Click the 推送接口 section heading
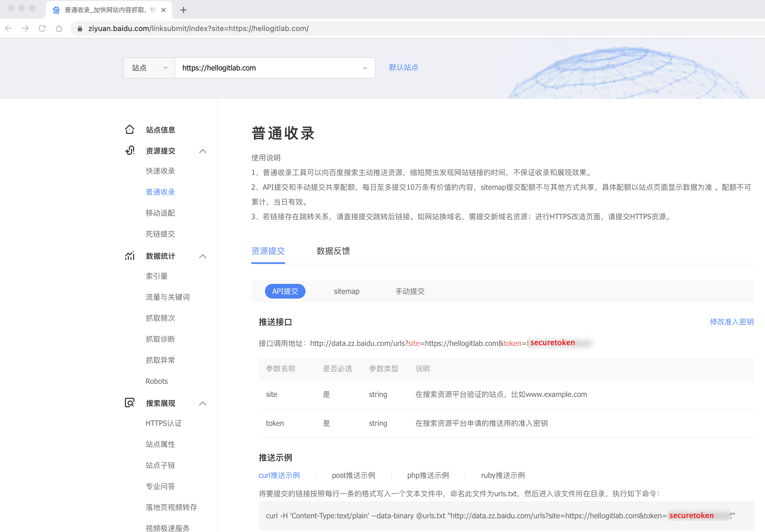This screenshot has width=765, height=532. tap(275, 322)
